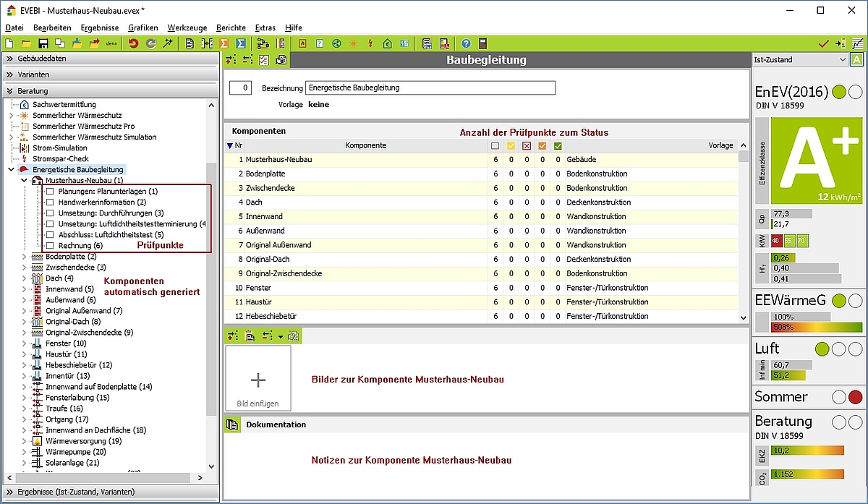
Task: Click the red X status column header
Action: point(527,145)
